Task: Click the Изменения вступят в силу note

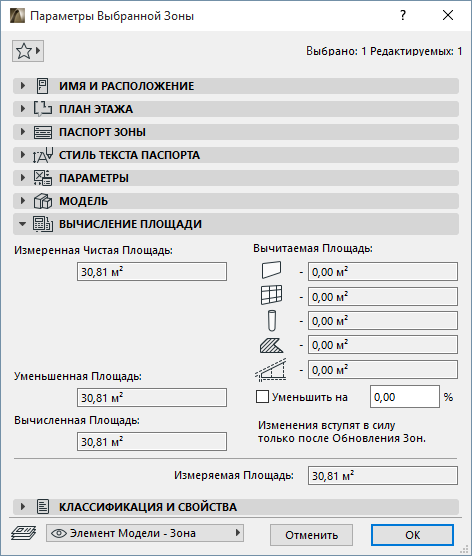Action: pyautogui.click(x=342, y=432)
